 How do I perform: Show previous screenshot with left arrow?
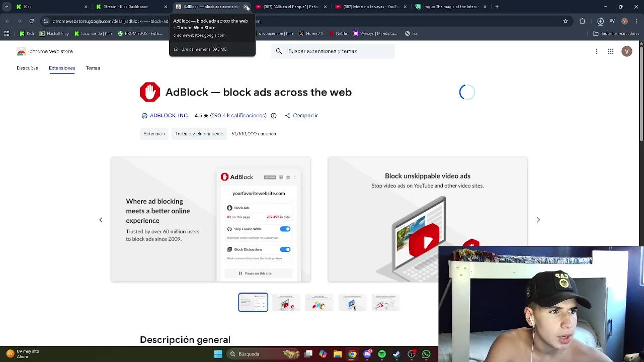tap(101, 220)
